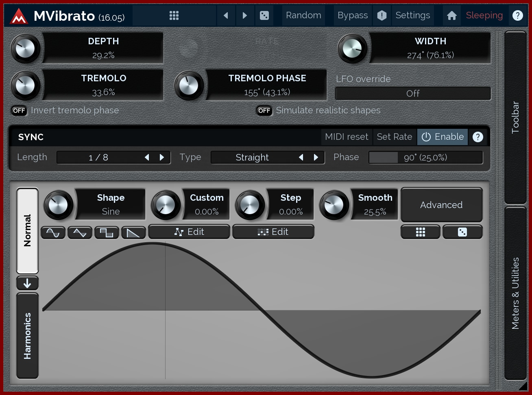The image size is (532, 395).
Task: Decrease sync Length with left arrow
Action: pos(147,157)
